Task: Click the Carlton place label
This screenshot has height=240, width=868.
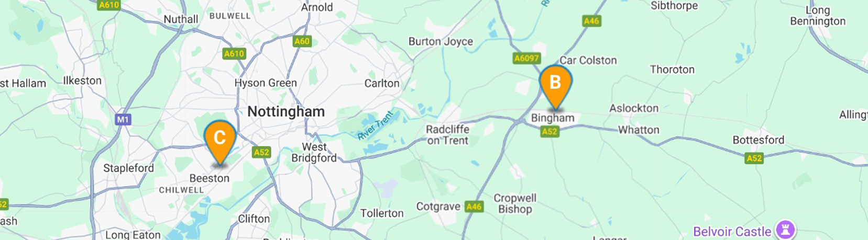Action: [x=382, y=83]
